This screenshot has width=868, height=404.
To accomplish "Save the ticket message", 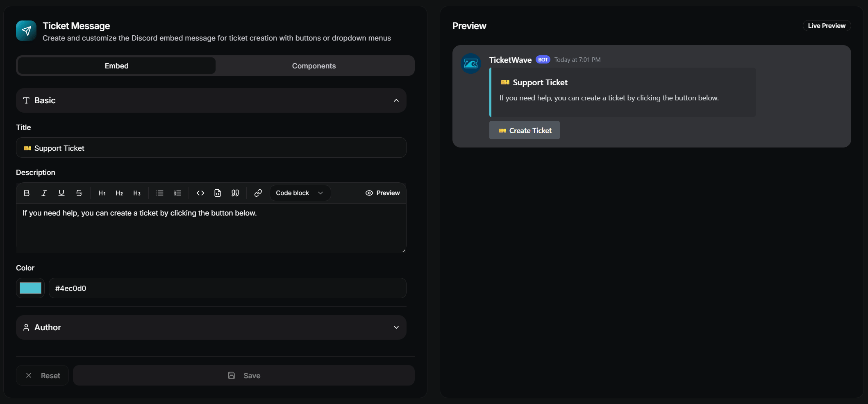I will point(244,375).
